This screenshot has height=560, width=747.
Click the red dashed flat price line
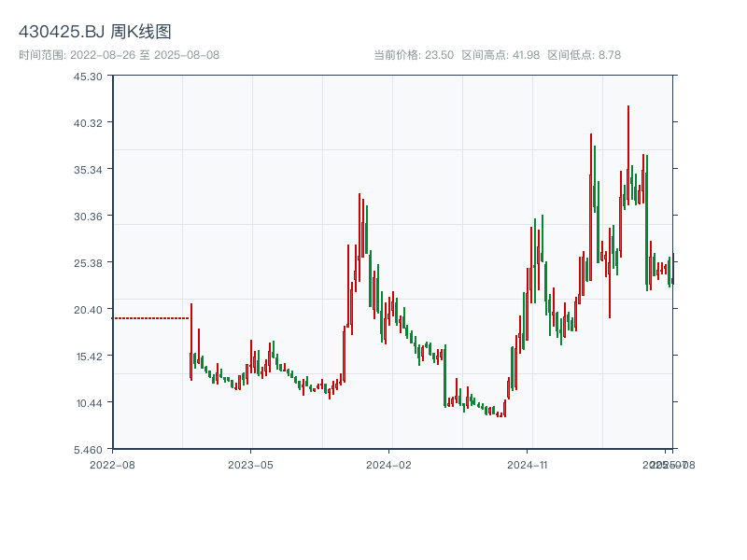pos(150,318)
